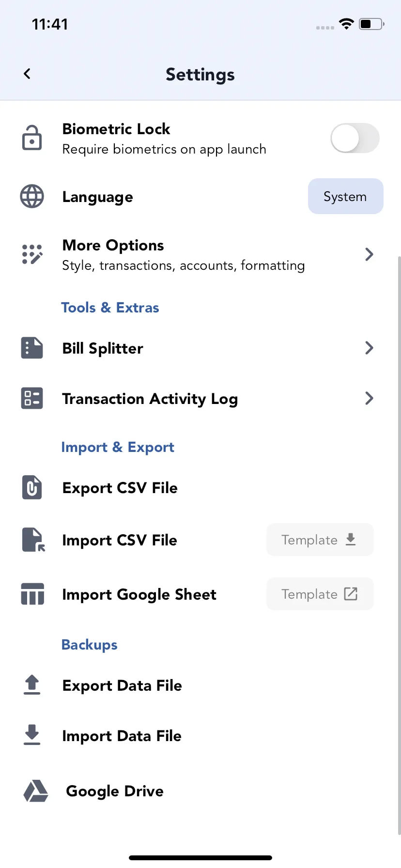Download the CSV Template
Image resolution: width=401 pixels, height=868 pixels.
point(320,540)
